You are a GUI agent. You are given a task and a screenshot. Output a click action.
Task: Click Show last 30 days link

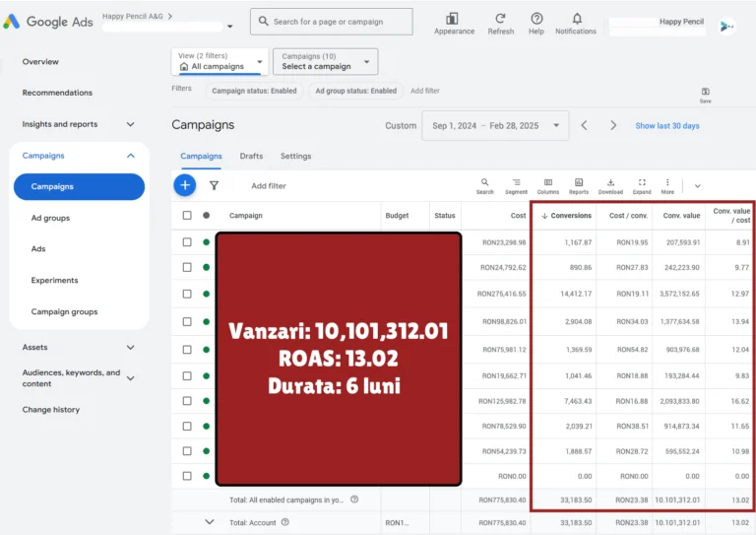[667, 126]
